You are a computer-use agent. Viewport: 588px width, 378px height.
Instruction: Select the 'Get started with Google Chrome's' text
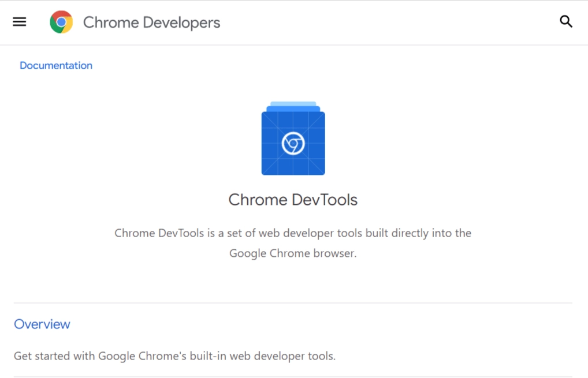100,356
